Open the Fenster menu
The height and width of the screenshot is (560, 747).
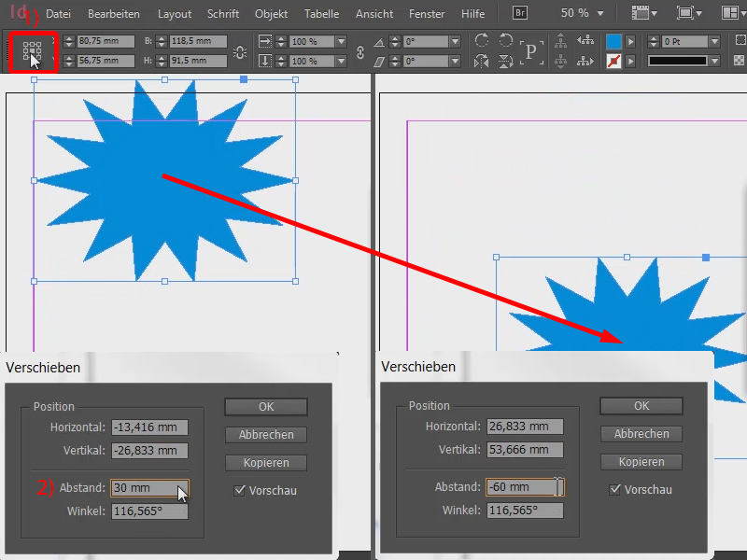[427, 14]
